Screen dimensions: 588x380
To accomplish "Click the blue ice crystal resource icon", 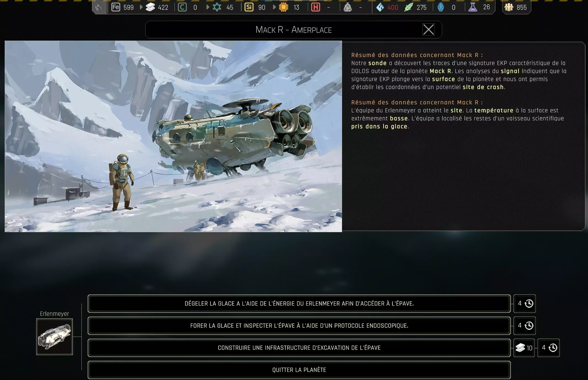I will 380,7.
